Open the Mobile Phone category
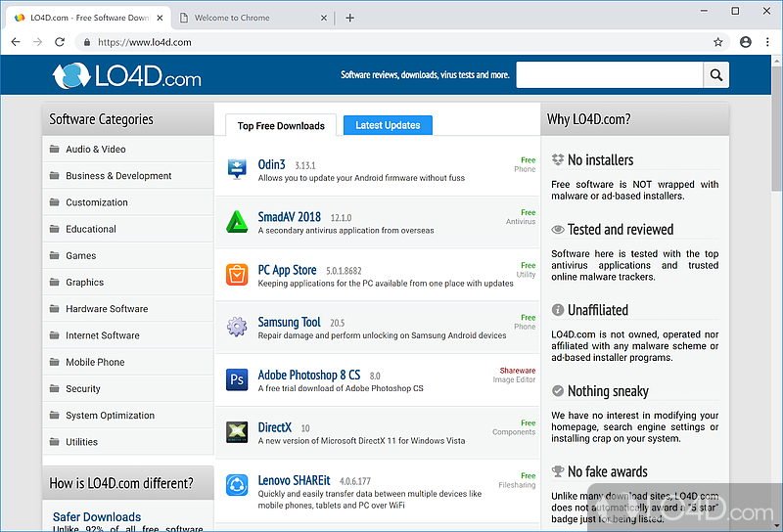The image size is (783, 532). 128,362
